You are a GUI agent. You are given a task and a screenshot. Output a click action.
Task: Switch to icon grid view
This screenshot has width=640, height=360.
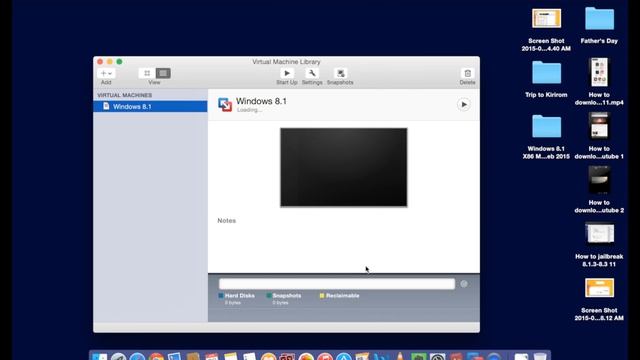tap(147, 73)
